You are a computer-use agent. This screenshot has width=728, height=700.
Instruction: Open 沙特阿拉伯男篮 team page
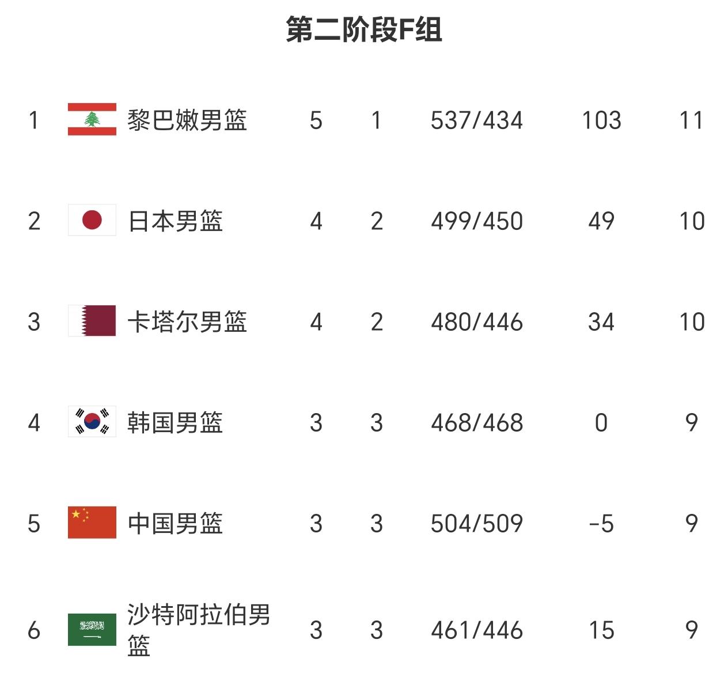199,630
